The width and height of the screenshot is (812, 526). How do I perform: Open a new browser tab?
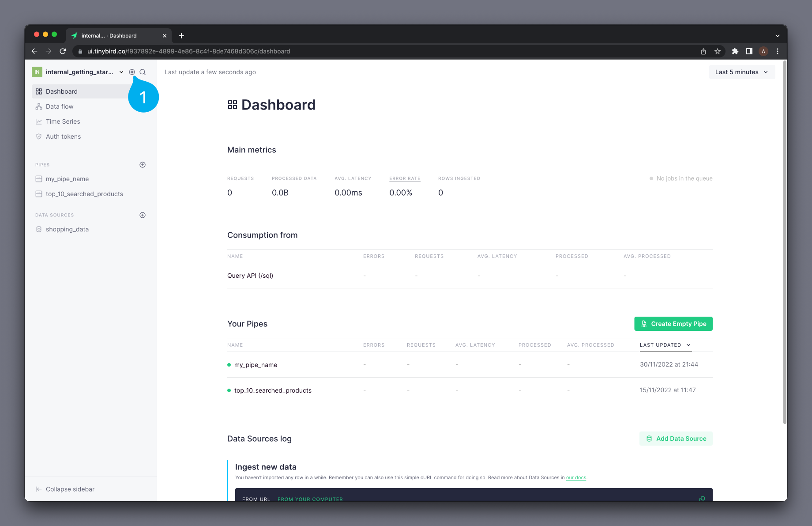[181, 36]
